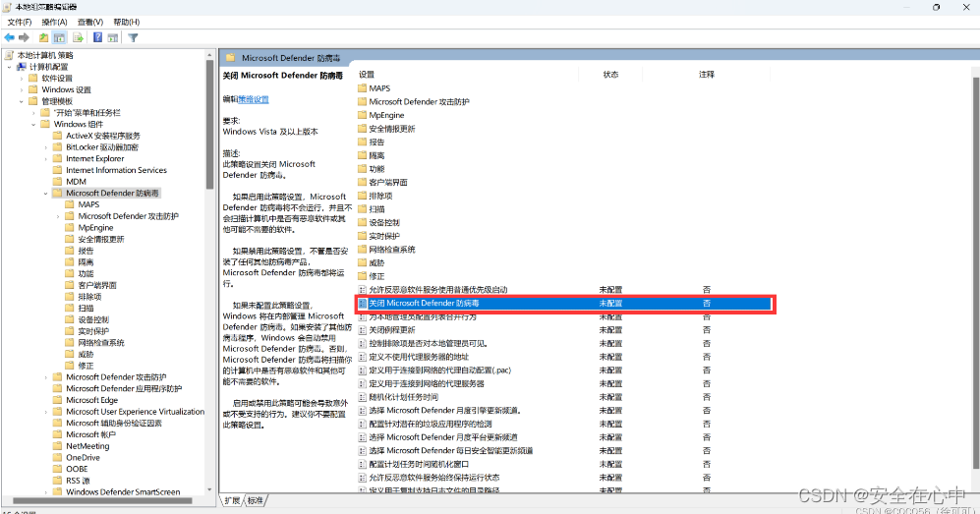The width and height of the screenshot is (980, 514).
Task: Open the MAPS folder in the settings list
Action: [379, 88]
